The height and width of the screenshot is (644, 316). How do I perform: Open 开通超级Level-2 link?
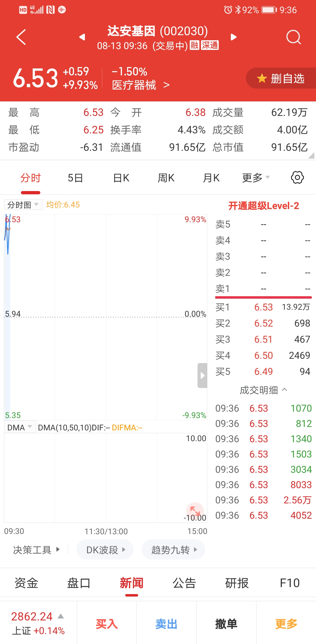[263, 206]
